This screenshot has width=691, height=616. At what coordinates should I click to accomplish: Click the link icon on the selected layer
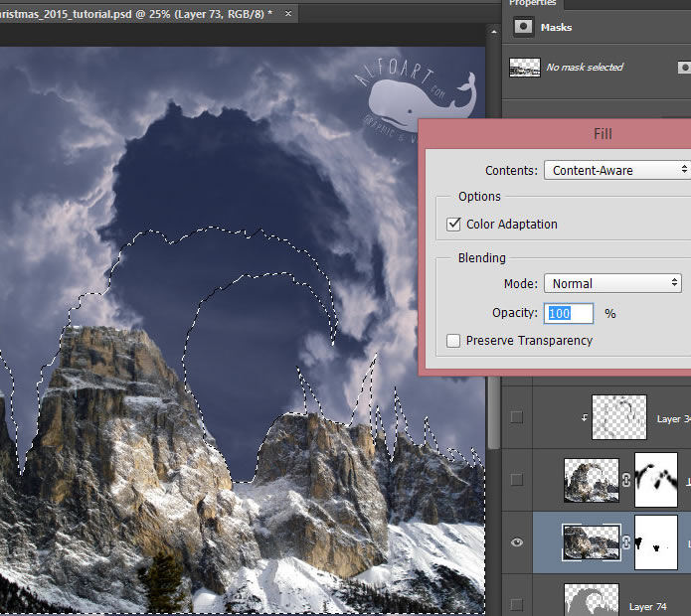pos(628,541)
